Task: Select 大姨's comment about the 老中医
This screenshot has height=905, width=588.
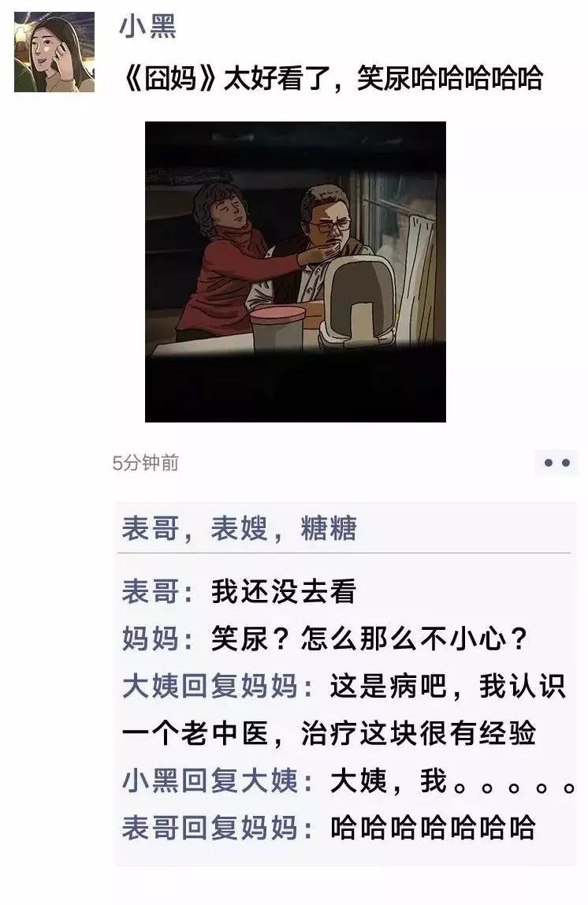Action: [x=344, y=710]
